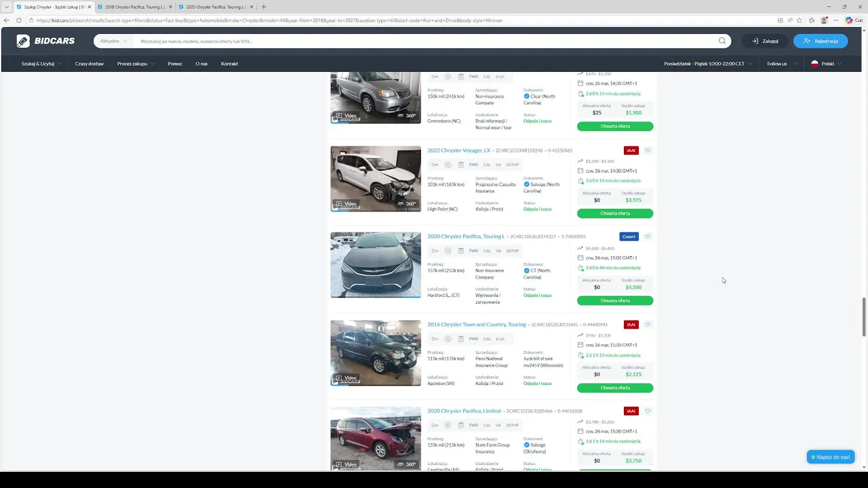This screenshot has height=488, width=868.
Task: Click the Rejestracja button
Action: tap(821, 41)
